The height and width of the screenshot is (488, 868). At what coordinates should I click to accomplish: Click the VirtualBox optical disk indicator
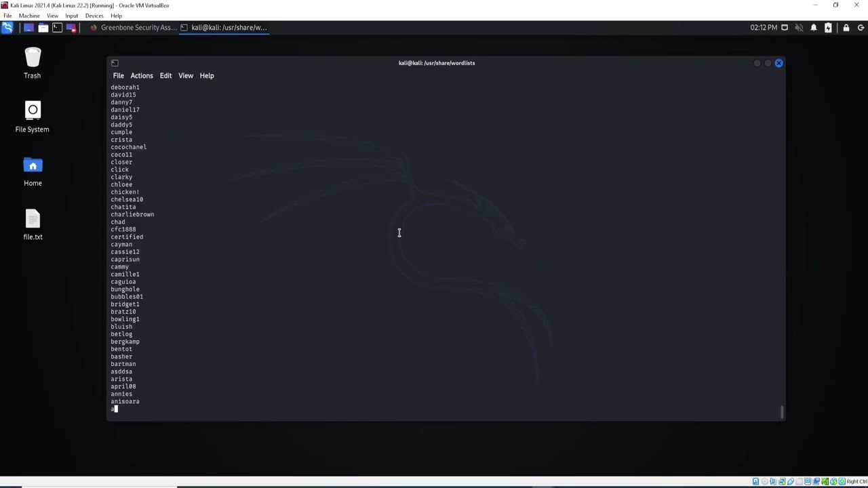pos(764,481)
